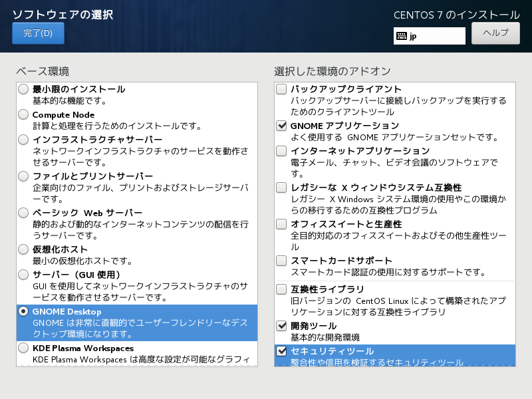The image size is (532, 399).
Task: Enable オフィススイートと生産性 checkbox
Action: [281, 224]
